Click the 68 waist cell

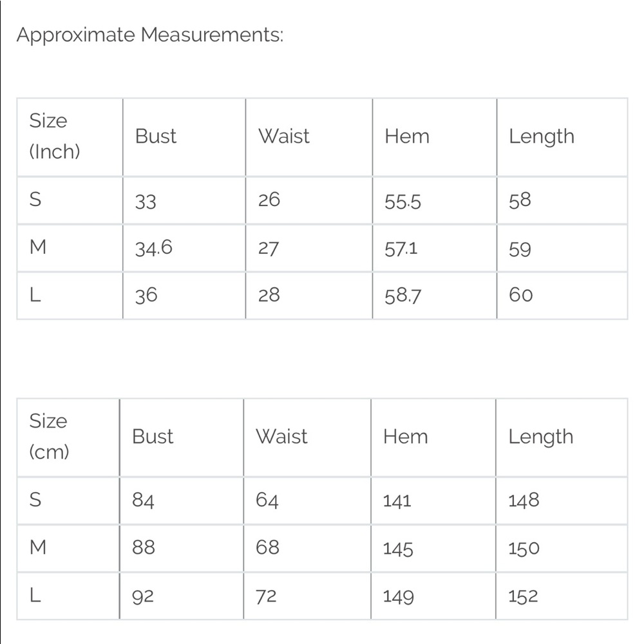pyautogui.click(x=268, y=547)
